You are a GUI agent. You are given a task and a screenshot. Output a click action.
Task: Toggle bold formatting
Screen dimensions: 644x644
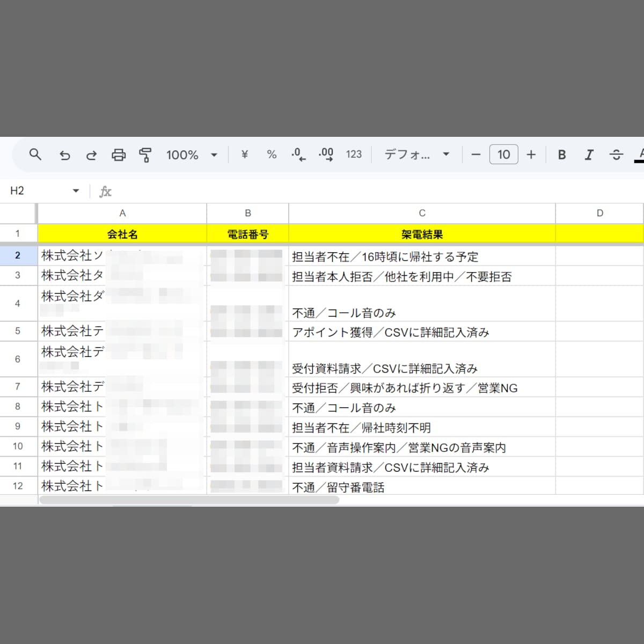tap(562, 155)
